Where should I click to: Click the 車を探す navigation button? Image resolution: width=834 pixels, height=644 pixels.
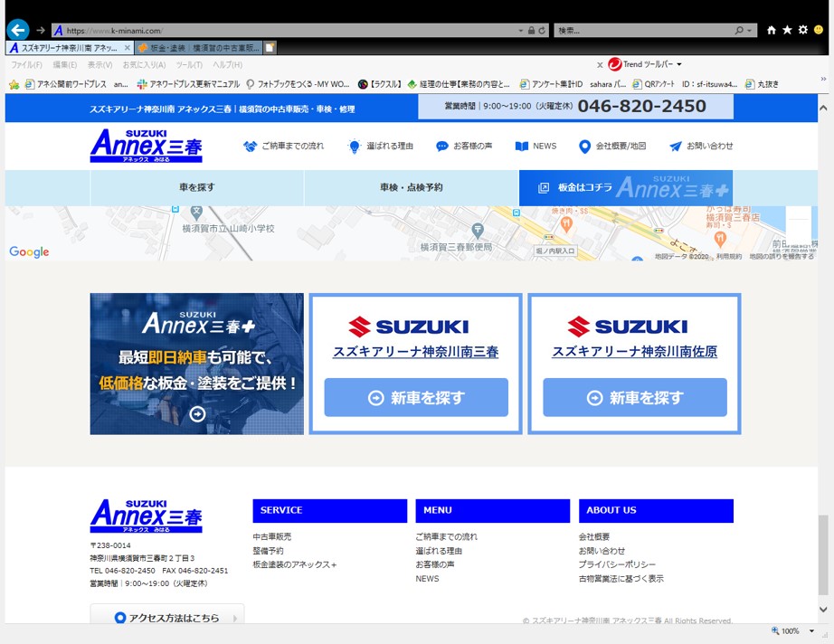[197, 188]
